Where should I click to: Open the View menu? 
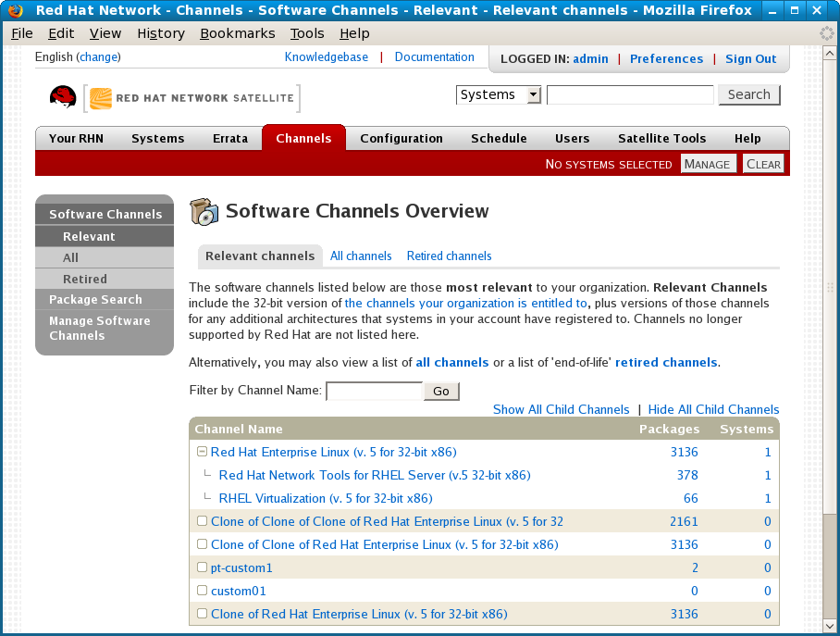105,33
